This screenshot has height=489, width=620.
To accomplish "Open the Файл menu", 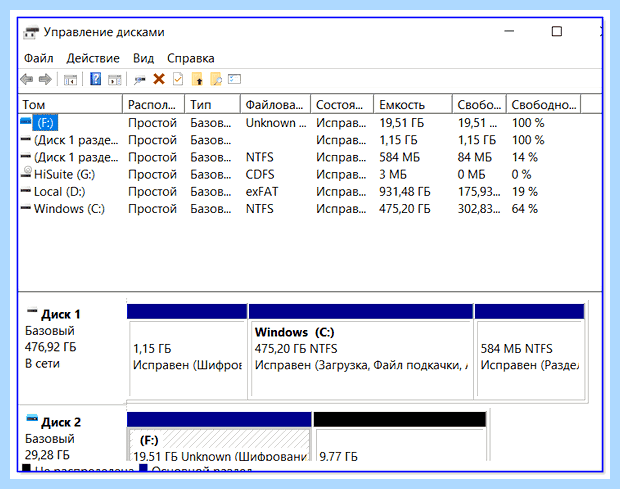I will pyautogui.click(x=38, y=59).
